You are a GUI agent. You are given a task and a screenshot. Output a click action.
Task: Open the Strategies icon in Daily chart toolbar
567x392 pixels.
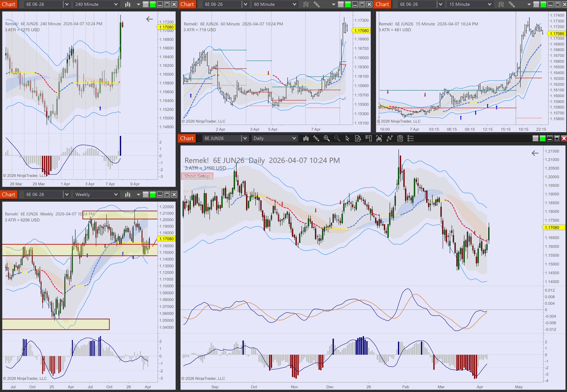pos(400,138)
